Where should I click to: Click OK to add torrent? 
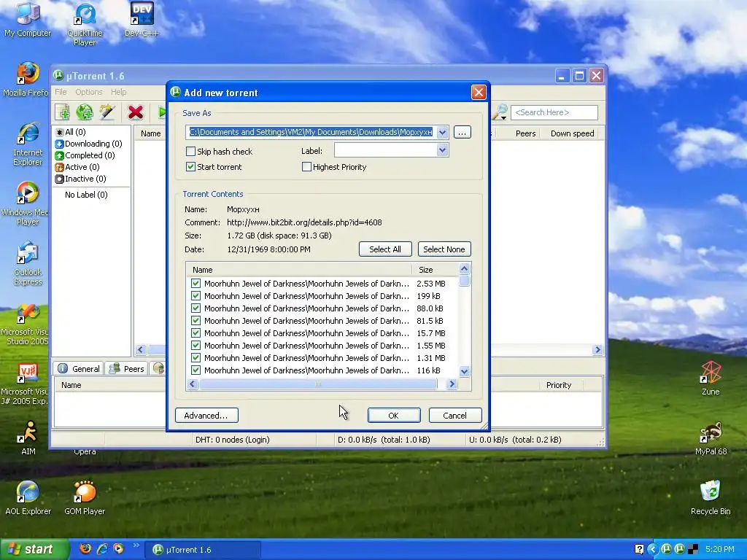(x=393, y=415)
